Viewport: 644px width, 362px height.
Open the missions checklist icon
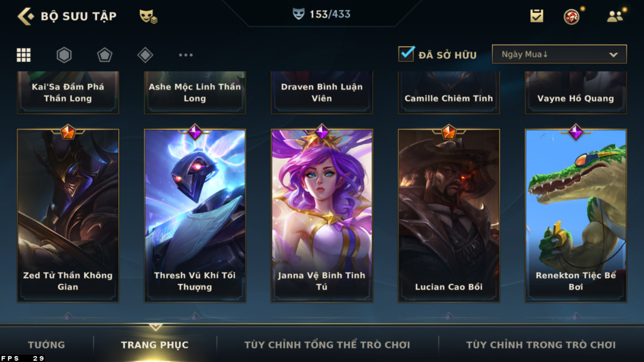click(537, 16)
